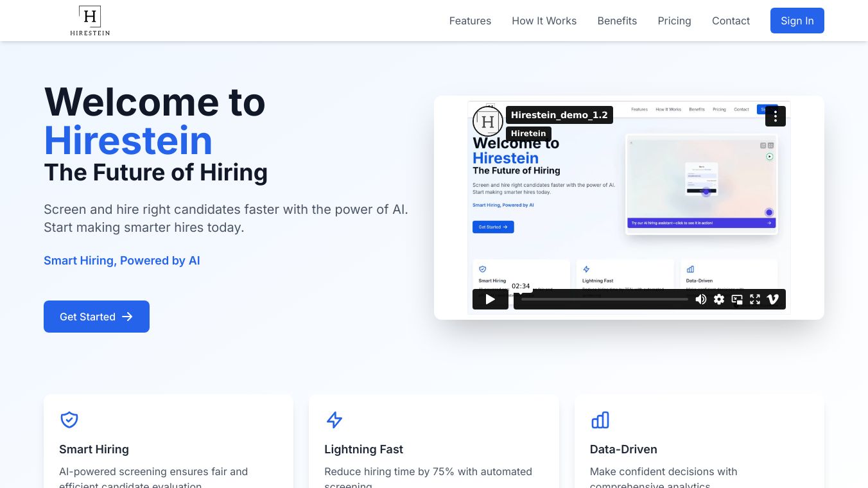Click the Hiretein channel avatar on the video
The height and width of the screenshot is (488, 868).
(488, 121)
